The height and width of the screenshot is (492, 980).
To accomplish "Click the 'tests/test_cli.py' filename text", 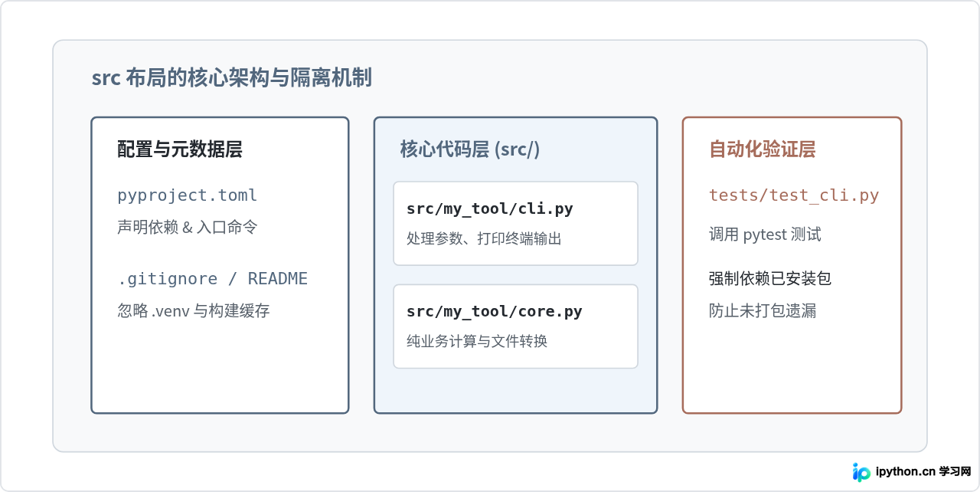I will point(794,195).
